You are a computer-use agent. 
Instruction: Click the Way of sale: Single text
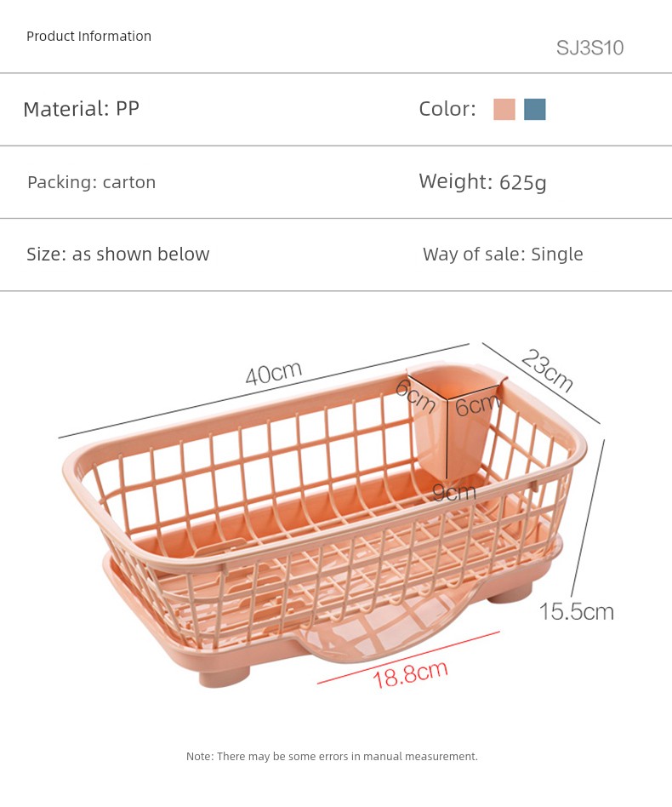[503, 255]
